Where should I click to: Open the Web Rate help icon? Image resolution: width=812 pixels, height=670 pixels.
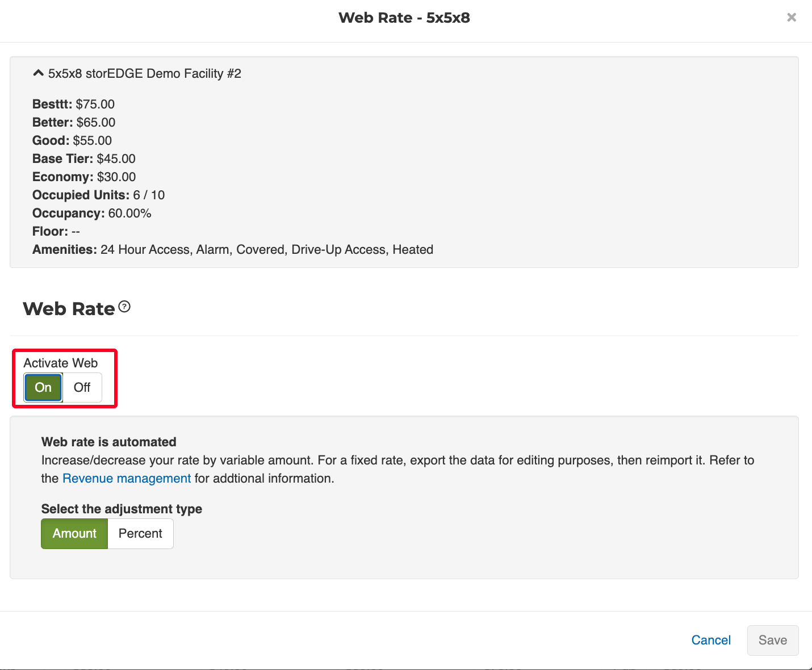pyautogui.click(x=124, y=307)
